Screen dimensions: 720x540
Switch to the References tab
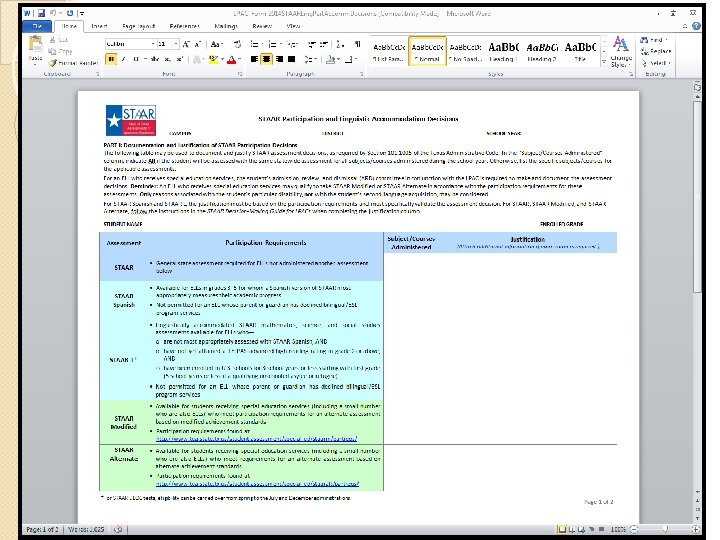(x=184, y=26)
